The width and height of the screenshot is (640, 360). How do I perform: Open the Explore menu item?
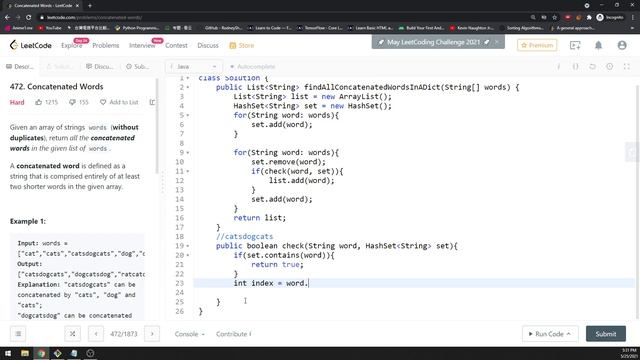(x=72, y=45)
